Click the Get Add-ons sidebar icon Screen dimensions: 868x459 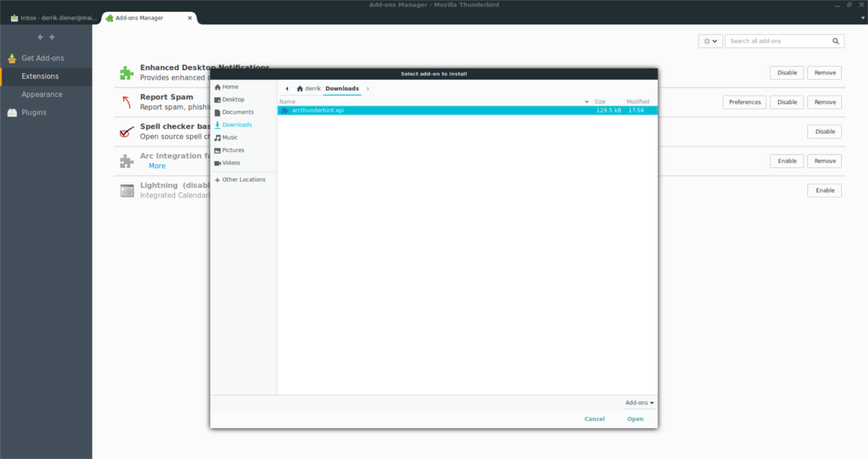[x=12, y=58]
